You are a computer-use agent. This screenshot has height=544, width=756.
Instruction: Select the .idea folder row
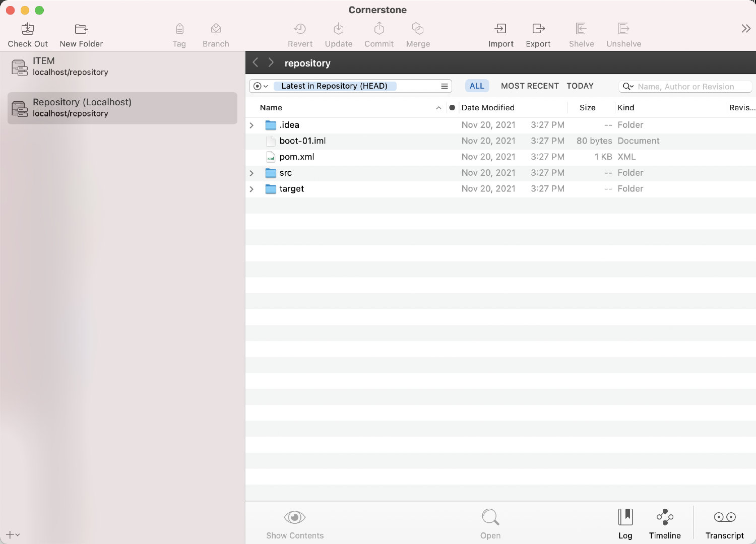click(x=500, y=125)
